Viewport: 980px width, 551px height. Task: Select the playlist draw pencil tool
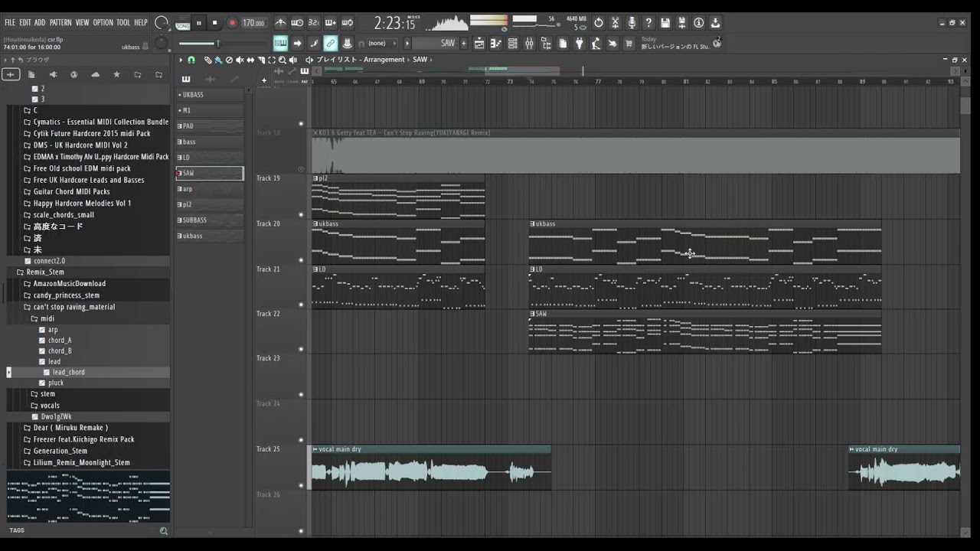[208, 60]
